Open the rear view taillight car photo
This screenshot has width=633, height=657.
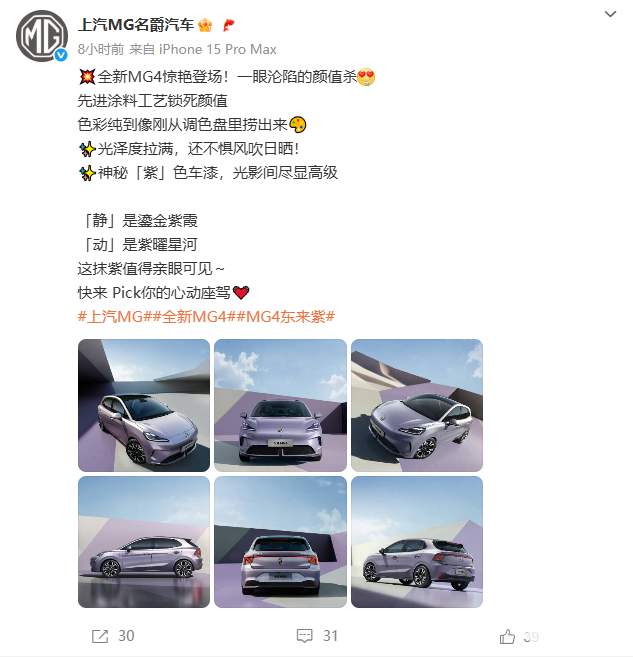280,542
